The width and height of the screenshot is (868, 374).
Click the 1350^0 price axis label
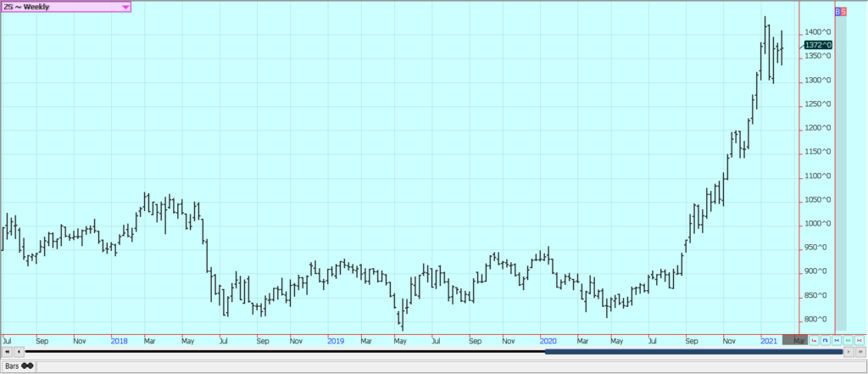point(818,56)
